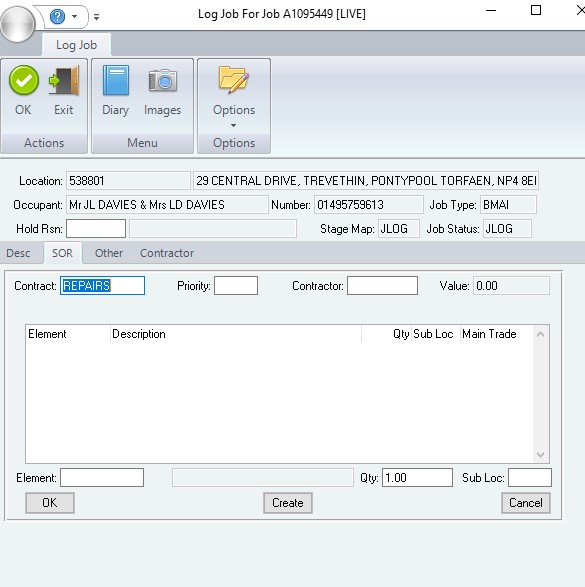585x587 pixels.
Task: Click the Hold Rsn input box
Action: click(96, 229)
